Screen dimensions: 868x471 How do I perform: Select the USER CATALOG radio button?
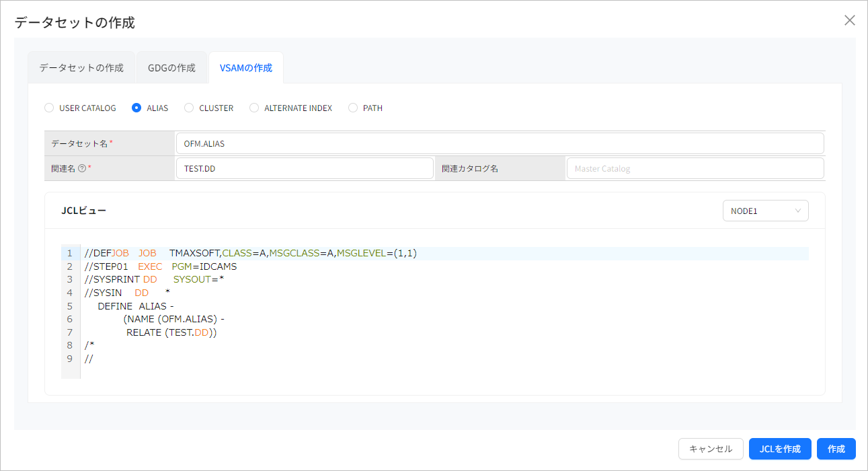tap(48, 108)
